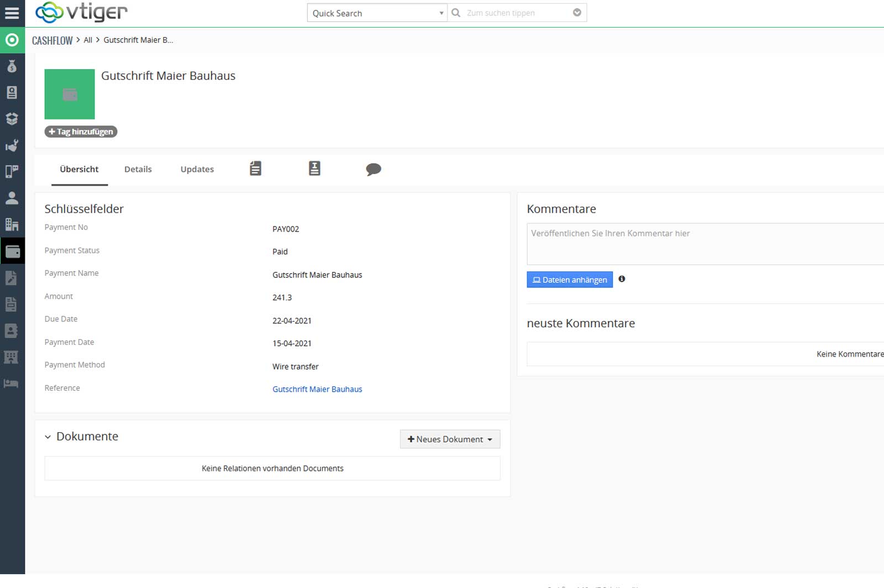Collapse the Dokumente section chevron
884x588 pixels.
[x=48, y=437]
